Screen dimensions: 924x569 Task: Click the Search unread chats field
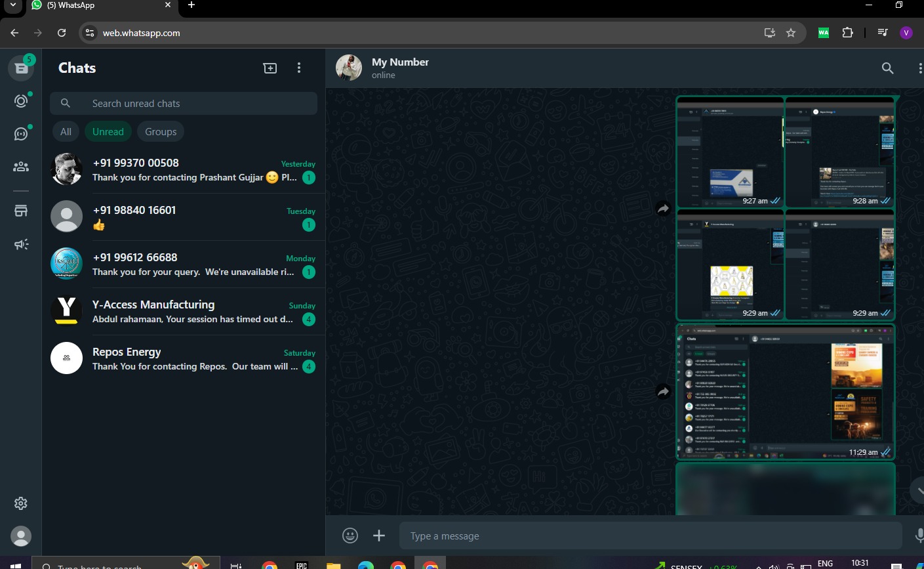coord(184,103)
